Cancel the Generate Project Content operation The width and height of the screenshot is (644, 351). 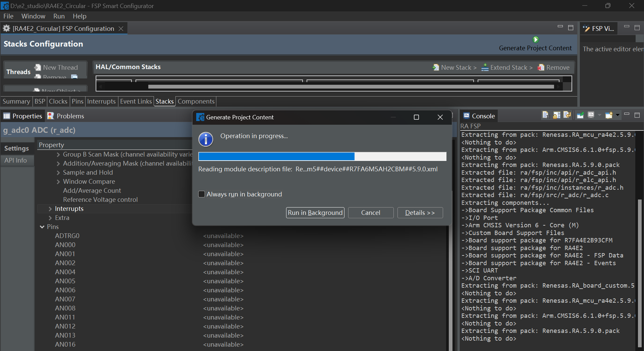point(371,213)
